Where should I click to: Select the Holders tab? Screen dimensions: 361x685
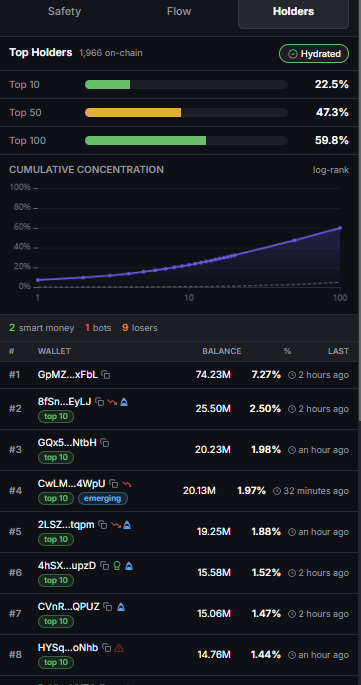tap(293, 11)
